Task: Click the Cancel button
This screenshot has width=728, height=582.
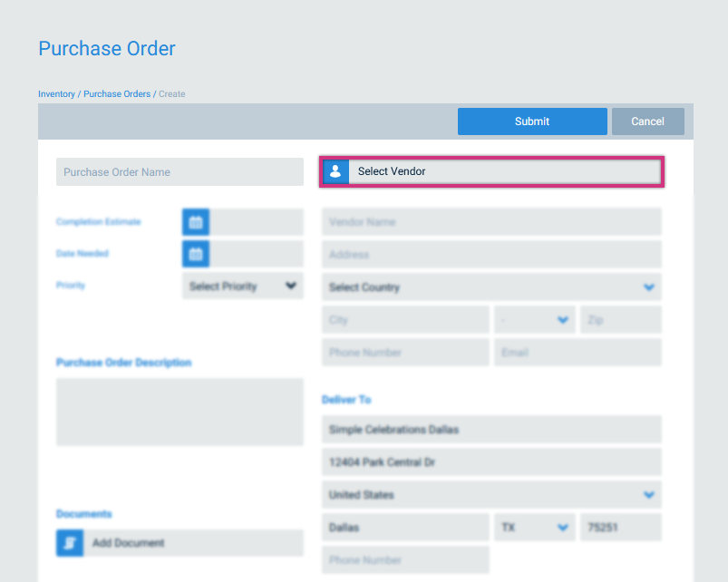Action: [647, 121]
